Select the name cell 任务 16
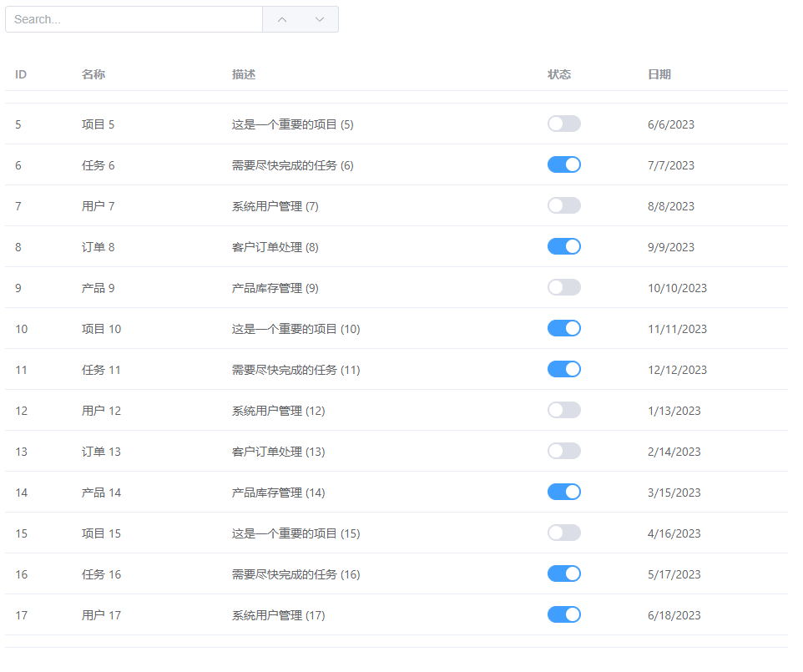The width and height of the screenshot is (803, 672). pos(101,574)
